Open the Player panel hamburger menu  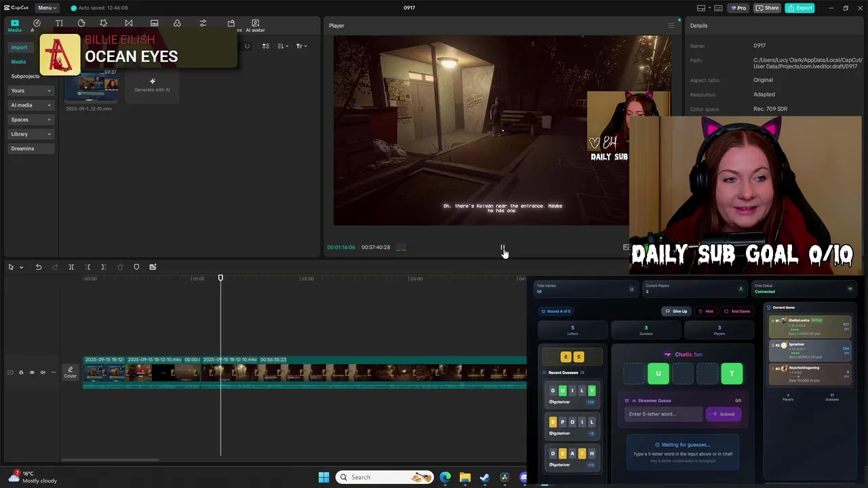pos(671,26)
